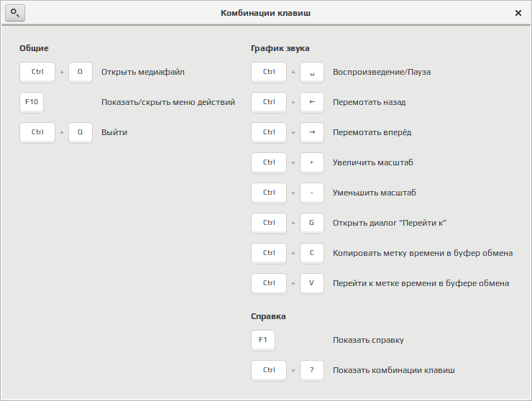Image resolution: width=532 pixels, height=401 pixels.
Task: Click 'Копировать метку времени в буфер обмена'
Action: (x=423, y=253)
